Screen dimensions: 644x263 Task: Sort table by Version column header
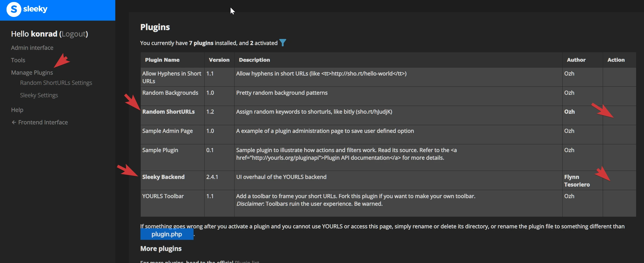point(219,60)
